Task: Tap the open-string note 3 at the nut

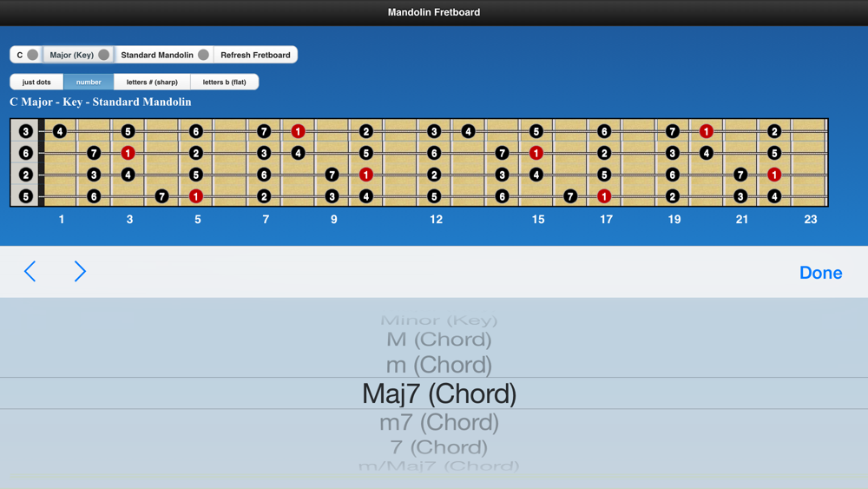Action: coord(25,131)
